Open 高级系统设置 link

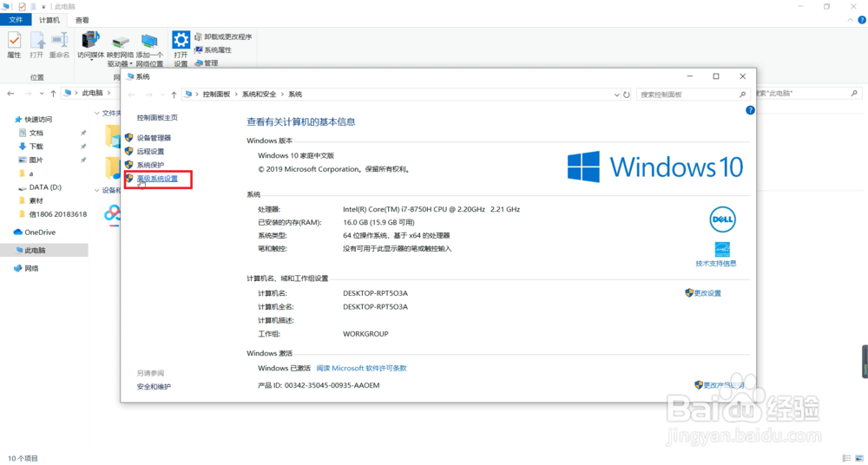click(x=157, y=179)
